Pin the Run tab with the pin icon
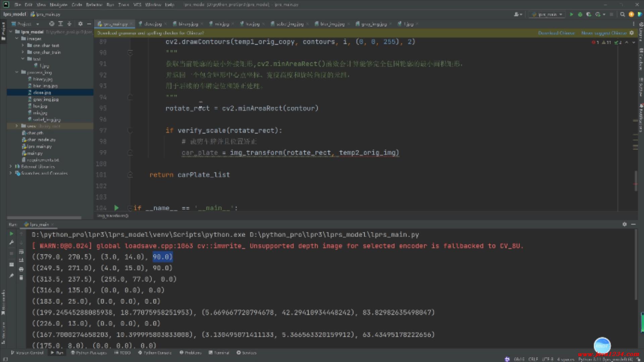 (11, 276)
